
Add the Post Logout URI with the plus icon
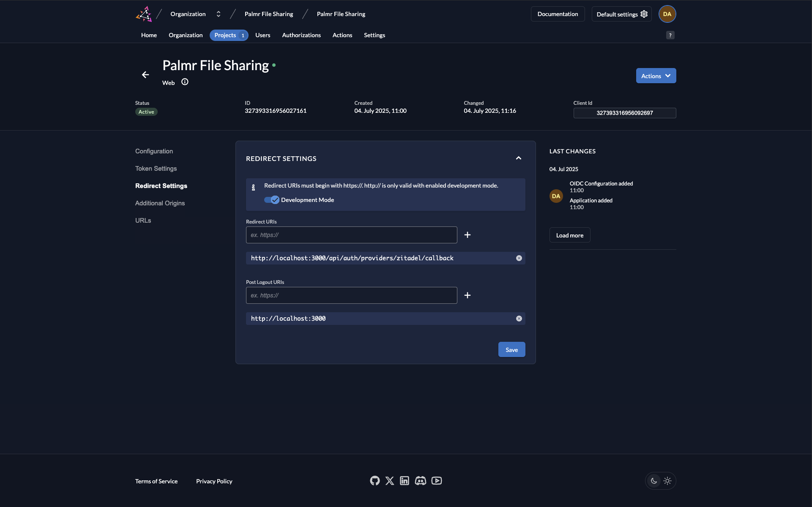click(x=468, y=295)
